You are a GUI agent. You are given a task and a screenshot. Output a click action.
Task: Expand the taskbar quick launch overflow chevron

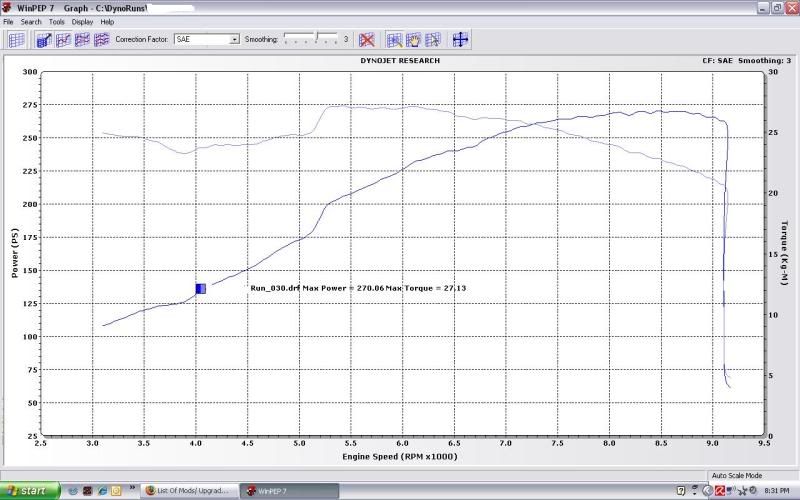[131, 491]
